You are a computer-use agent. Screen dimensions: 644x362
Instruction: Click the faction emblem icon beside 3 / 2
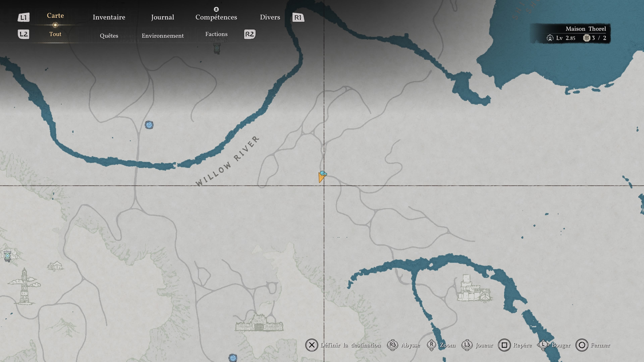point(586,38)
